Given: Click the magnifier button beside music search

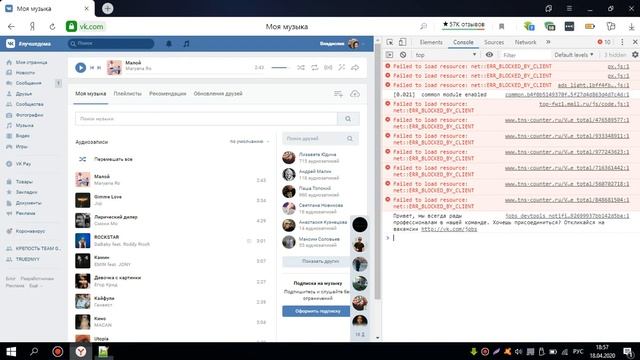Looking at the screenshot, I should pos(348,119).
